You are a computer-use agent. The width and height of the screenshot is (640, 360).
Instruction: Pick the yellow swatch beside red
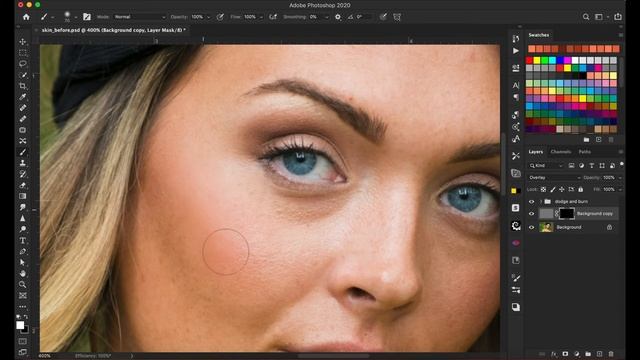537,60
